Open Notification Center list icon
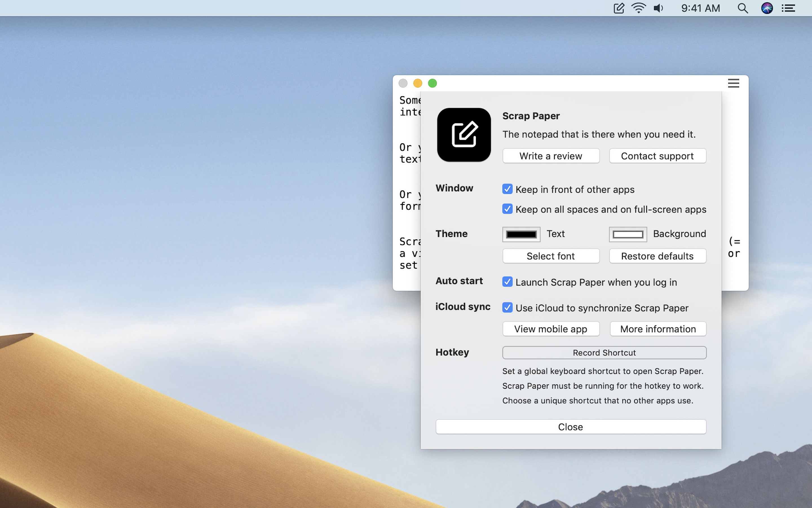 pyautogui.click(x=788, y=8)
